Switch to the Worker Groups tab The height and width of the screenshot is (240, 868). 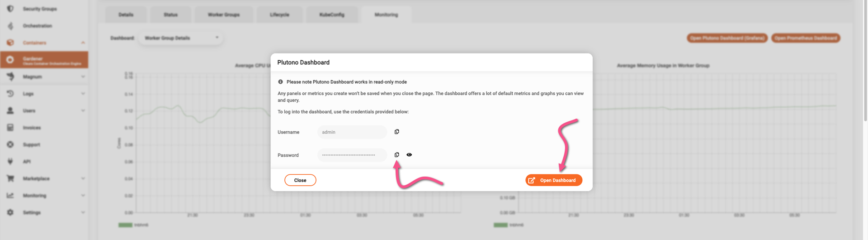pyautogui.click(x=224, y=15)
